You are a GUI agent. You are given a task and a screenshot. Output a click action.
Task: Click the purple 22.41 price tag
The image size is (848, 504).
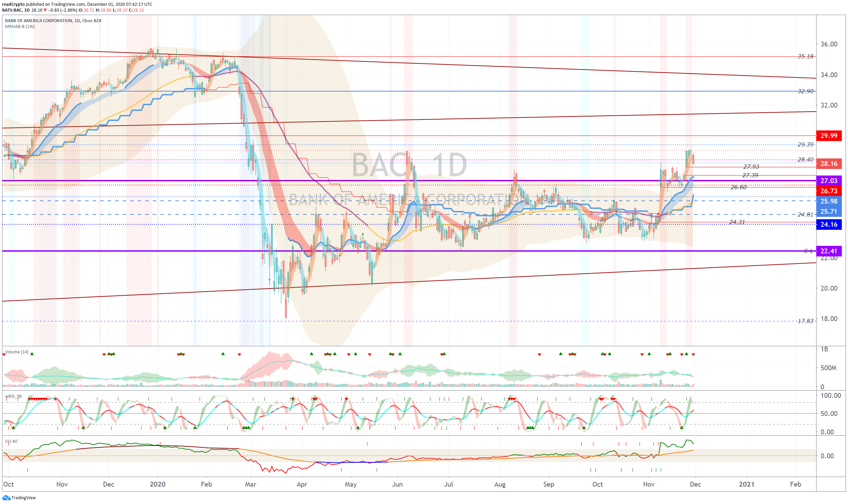829,251
